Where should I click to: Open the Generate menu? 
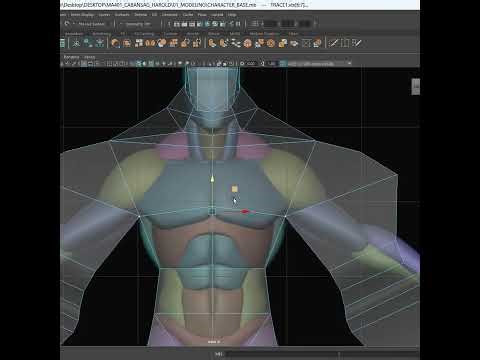(170, 15)
